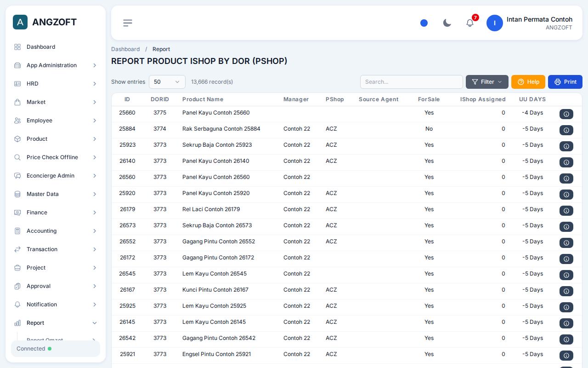The height and width of the screenshot is (368, 588).
Task: Click the hamburger menu icon in header
Action: tap(128, 23)
